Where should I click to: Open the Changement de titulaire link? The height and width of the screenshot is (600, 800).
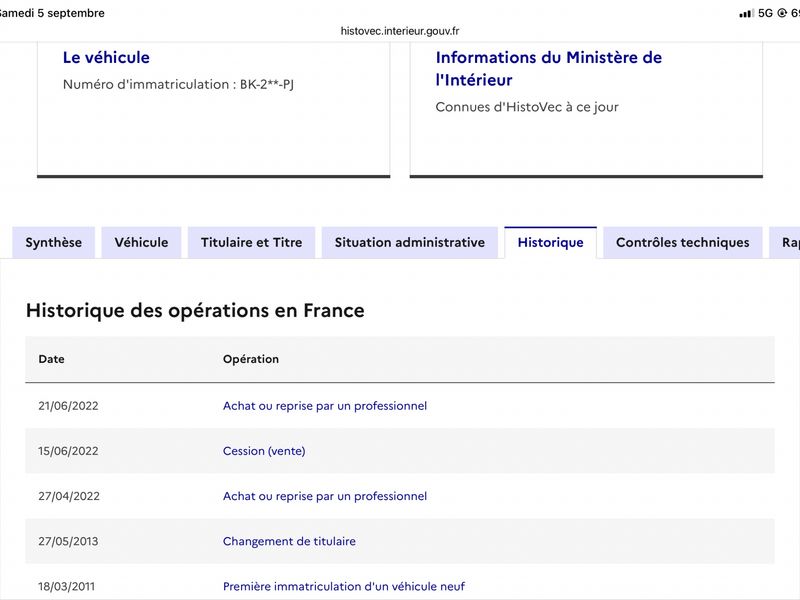[x=289, y=541]
